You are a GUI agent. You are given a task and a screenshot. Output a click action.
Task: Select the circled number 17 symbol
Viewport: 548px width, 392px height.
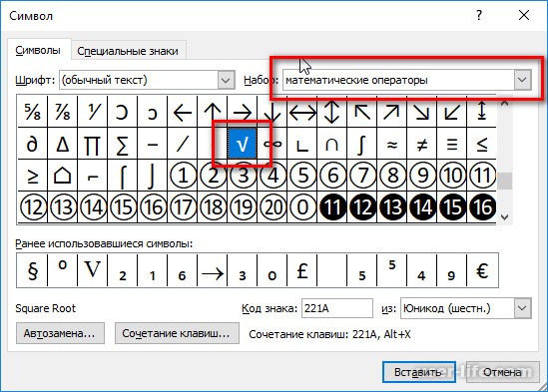[x=182, y=206]
